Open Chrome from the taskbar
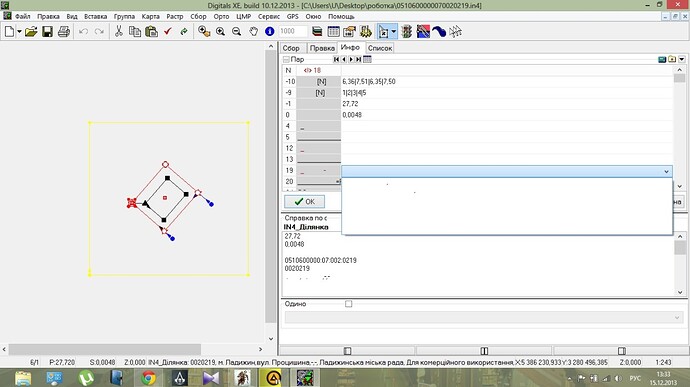The height and width of the screenshot is (387, 690). click(x=148, y=378)
